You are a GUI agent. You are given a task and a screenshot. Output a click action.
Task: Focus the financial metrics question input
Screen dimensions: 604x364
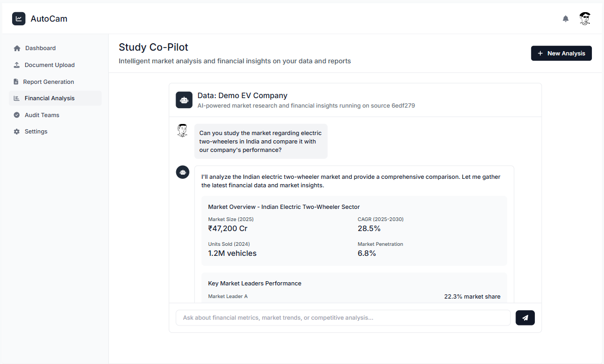pyautogui.click(x=343, y=318)
